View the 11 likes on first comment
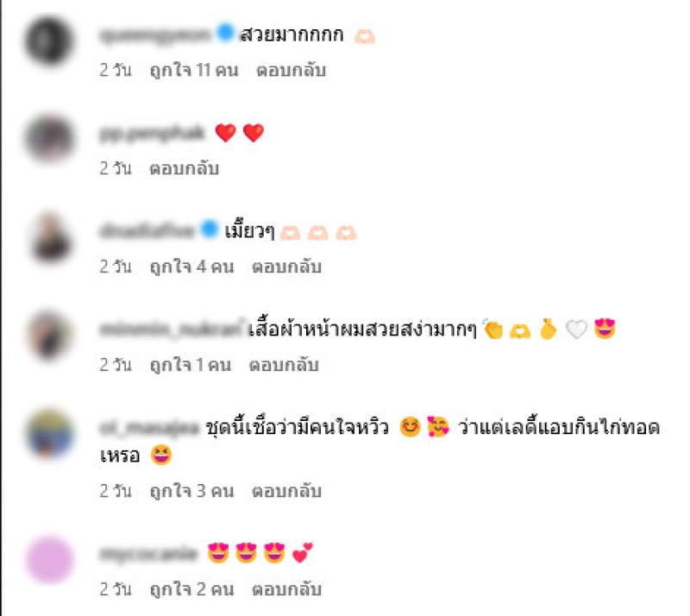690x616 pixels. point(194,71)
